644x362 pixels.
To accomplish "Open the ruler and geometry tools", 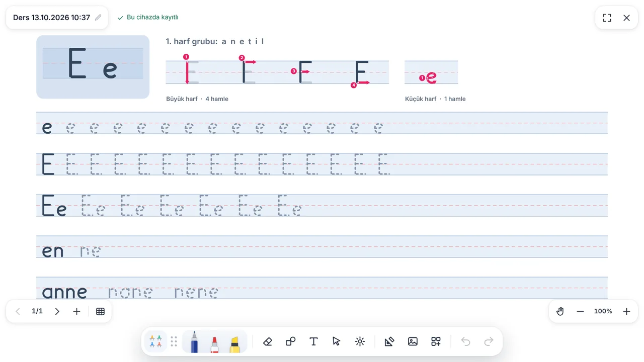I will (x=389, y=342).
